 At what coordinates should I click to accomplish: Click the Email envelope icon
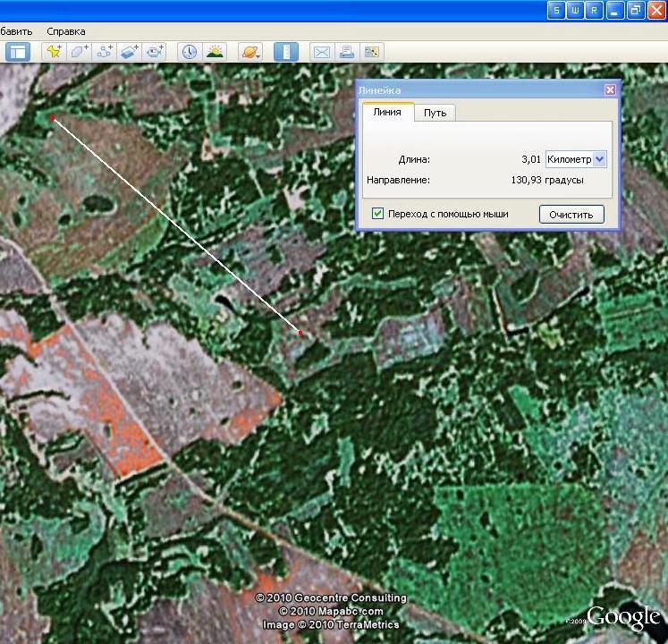point(321,52)
